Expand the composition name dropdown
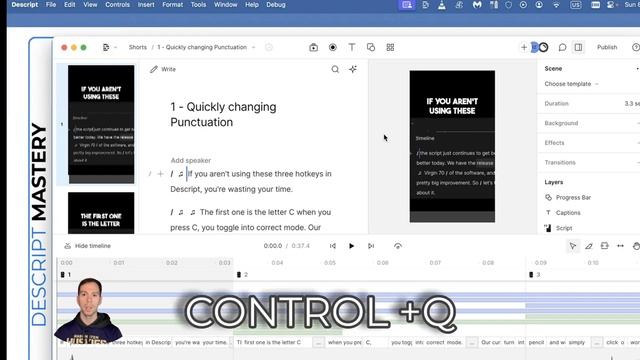 click(253, 47)
